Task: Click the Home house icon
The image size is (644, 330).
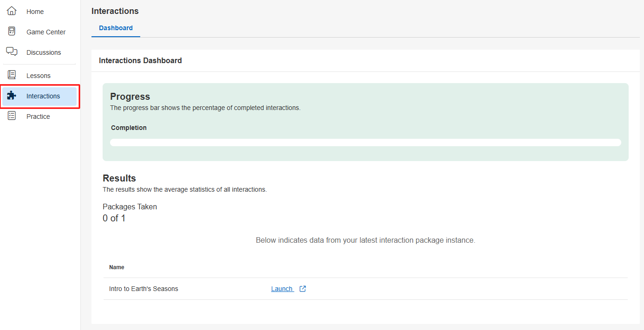Action: click(x=12, y=11)
